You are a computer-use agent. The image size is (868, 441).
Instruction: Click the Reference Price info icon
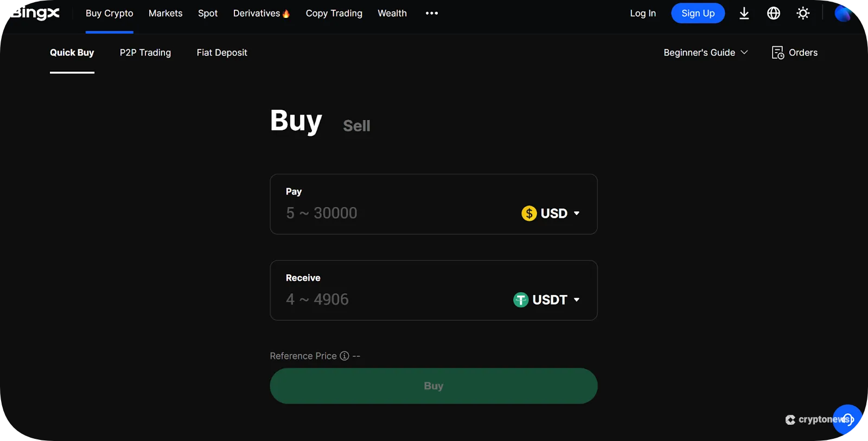tap(344, 356)
